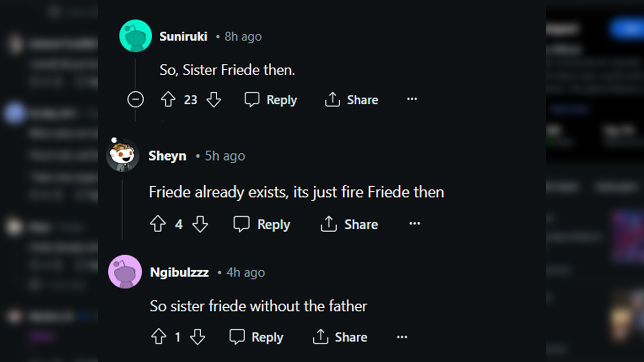Screen dimensions: 644x362
Task: Expand options via three-dot menu on Suniruki's comment
Action: click(412, 99)
